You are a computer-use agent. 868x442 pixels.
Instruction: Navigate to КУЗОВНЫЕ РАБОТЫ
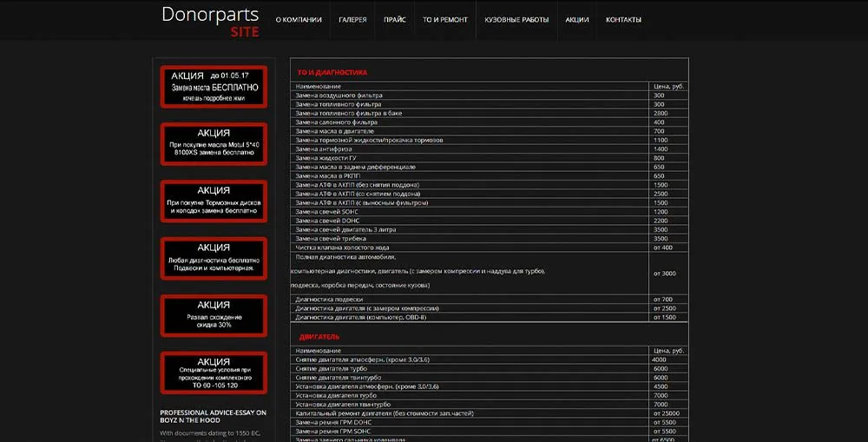(516, 20)
